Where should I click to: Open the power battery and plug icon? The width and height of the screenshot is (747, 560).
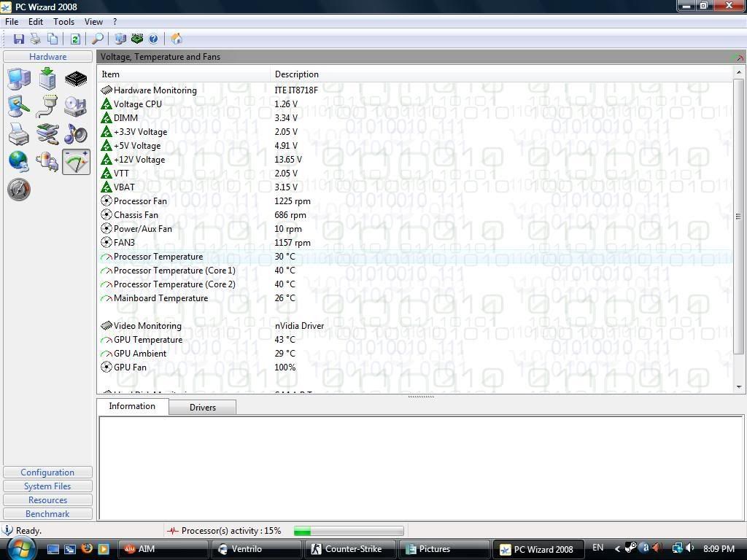pyautogui.click(x=47, y=161)
